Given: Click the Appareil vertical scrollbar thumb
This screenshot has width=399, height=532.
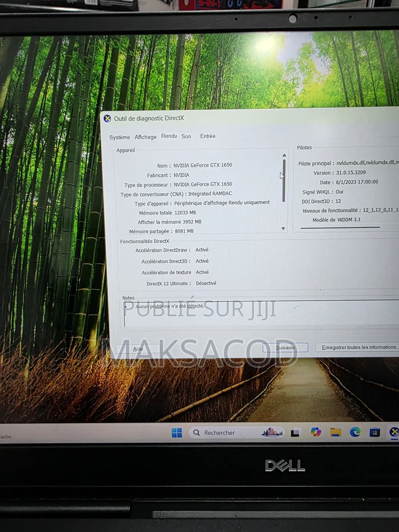Looking at the screenshot, I should coord(284,181).
